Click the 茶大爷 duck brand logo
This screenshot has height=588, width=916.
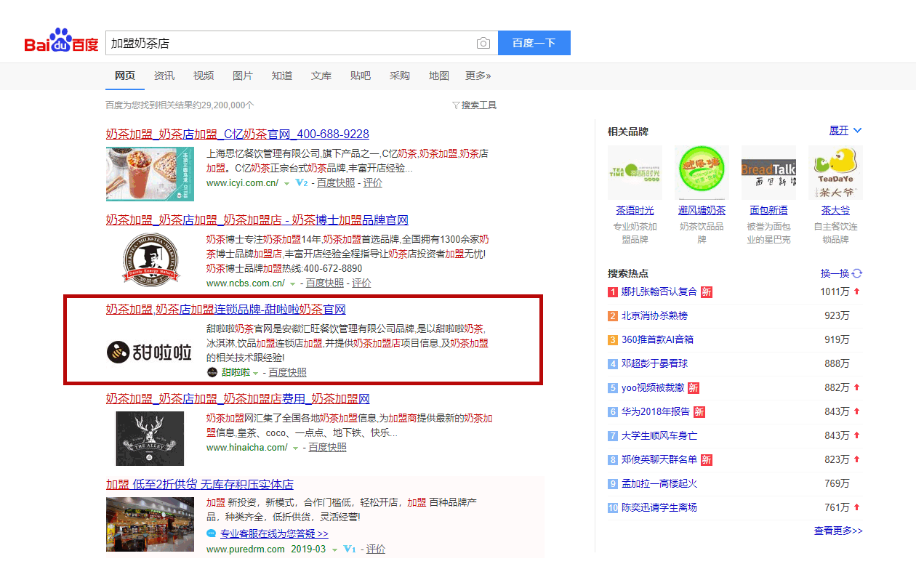point(836,173)
